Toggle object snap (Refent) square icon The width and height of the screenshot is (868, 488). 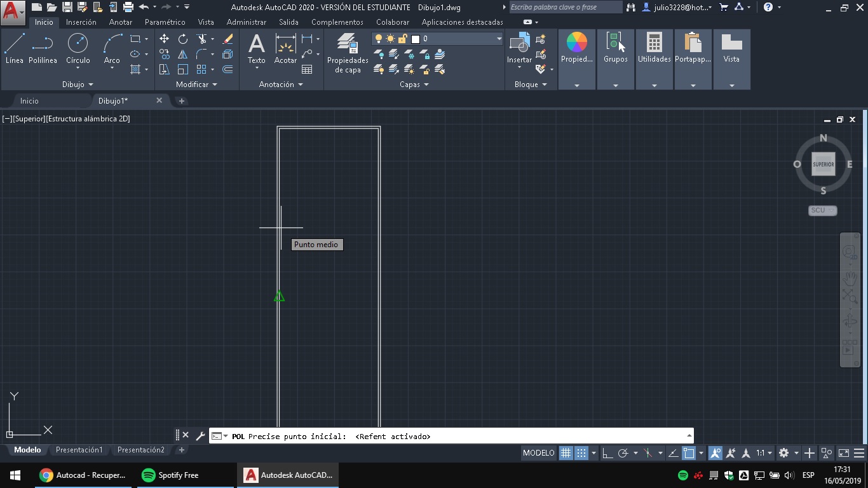tap(689, 453)
